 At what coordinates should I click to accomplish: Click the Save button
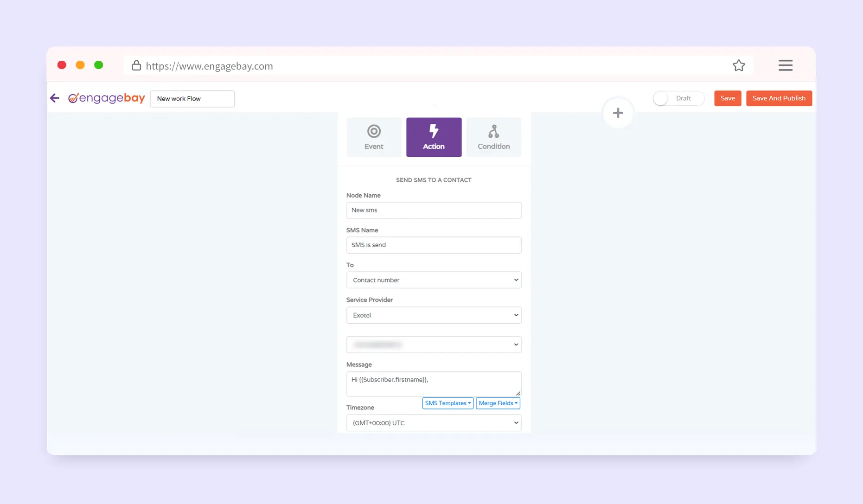(727, 98)
